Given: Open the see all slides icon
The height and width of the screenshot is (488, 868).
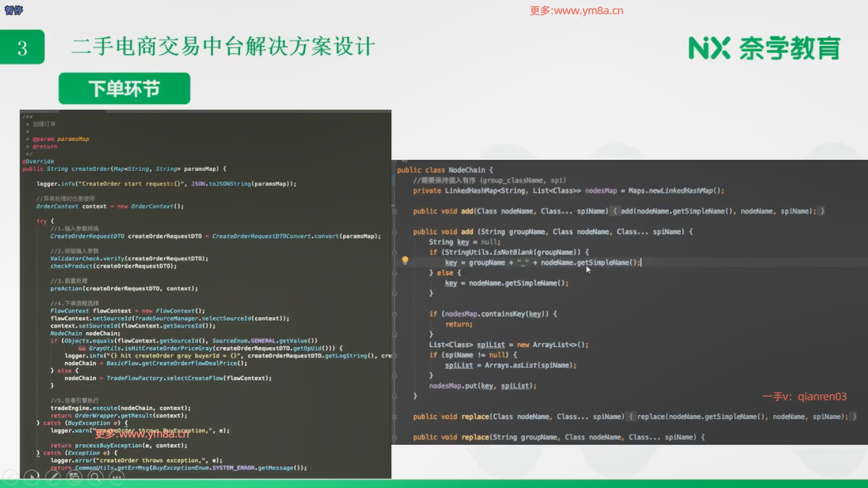Looking at the screenshot, I should pyautogui.click(x=74, y=476).
